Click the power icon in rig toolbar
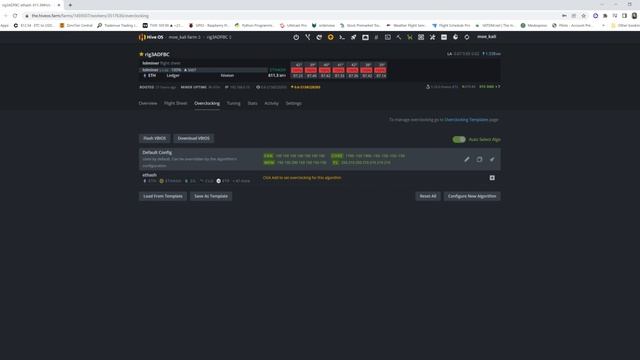 coord(296,37)
